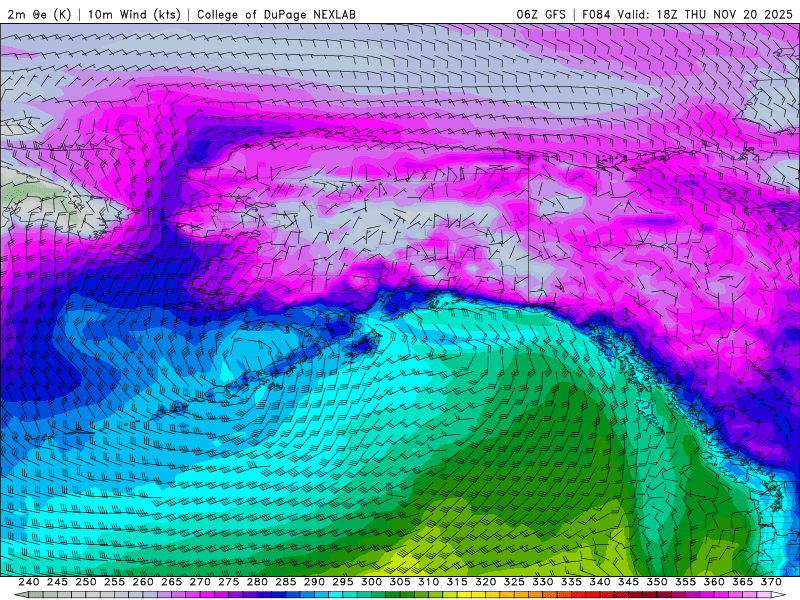Click the 250 value on color scale

(86, 582)
